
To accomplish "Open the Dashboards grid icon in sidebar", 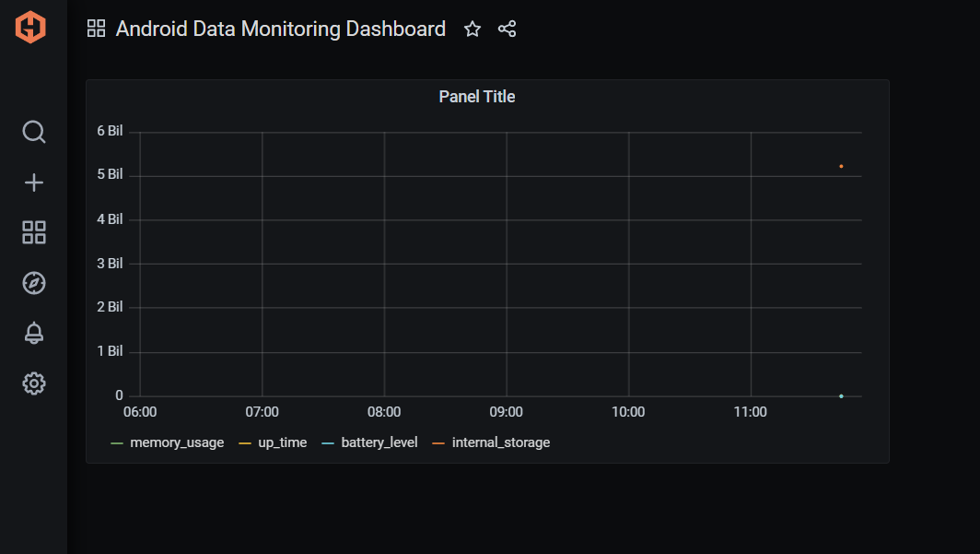I will (34, 232).
